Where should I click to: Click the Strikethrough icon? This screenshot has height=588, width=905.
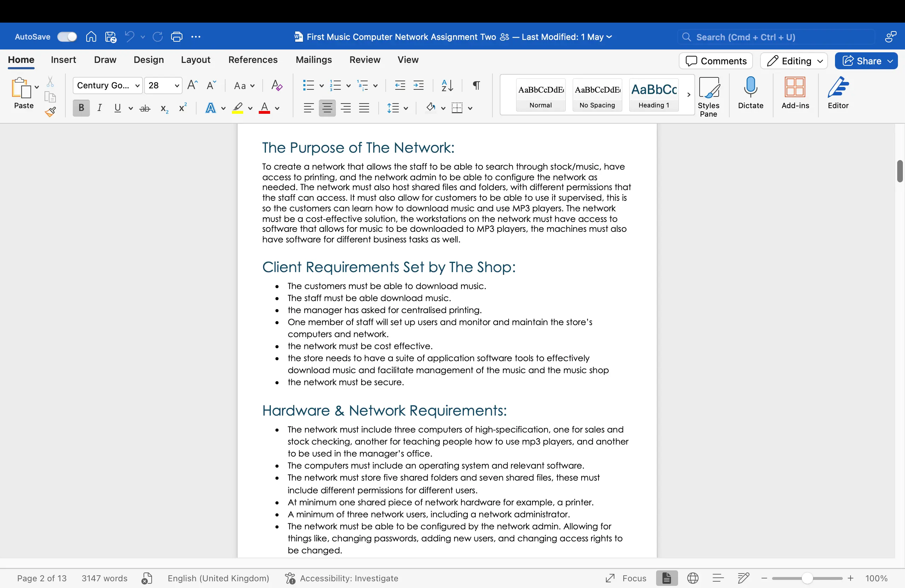145,109
